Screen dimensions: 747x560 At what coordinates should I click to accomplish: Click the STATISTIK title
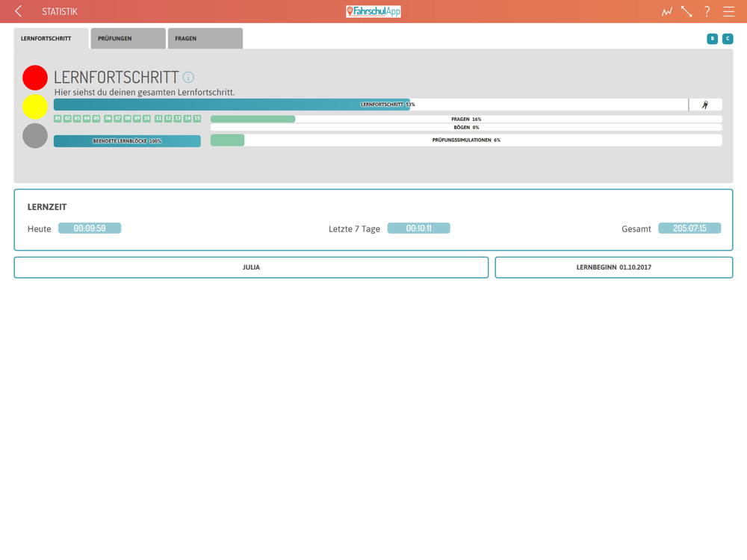click(x=60, y=11)
